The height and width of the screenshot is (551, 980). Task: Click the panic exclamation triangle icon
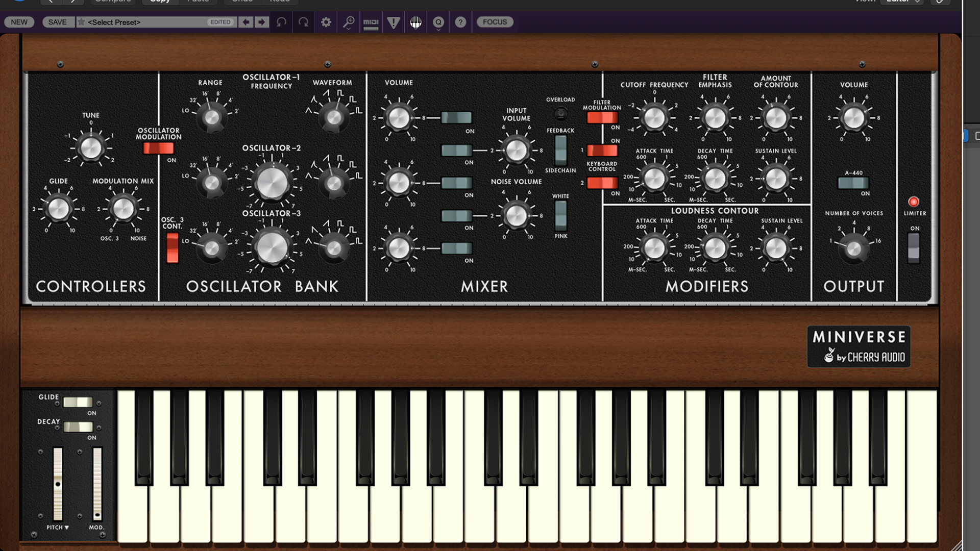click(394, 22)
